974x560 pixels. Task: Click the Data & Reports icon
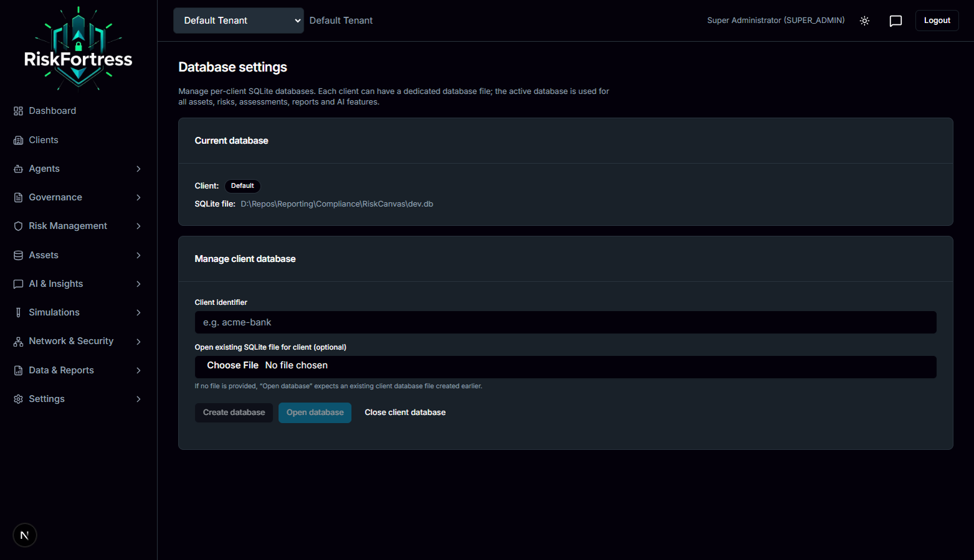[x=18, y=370]
